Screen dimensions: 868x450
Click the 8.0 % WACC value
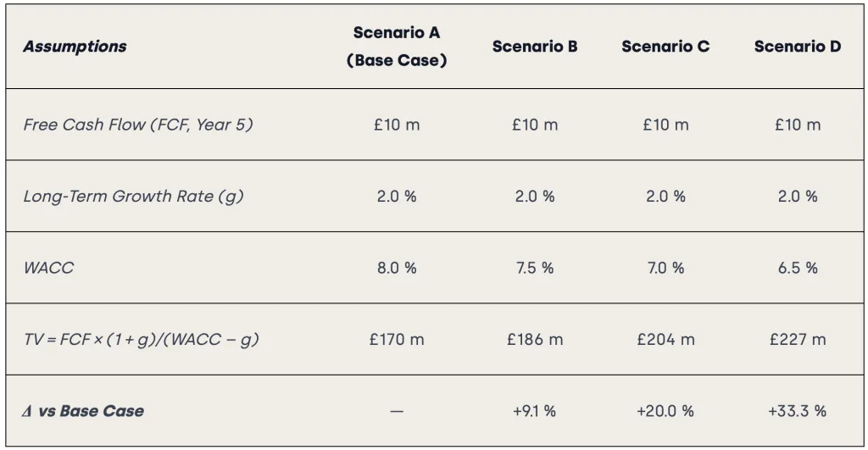click(x=397, y=268)
